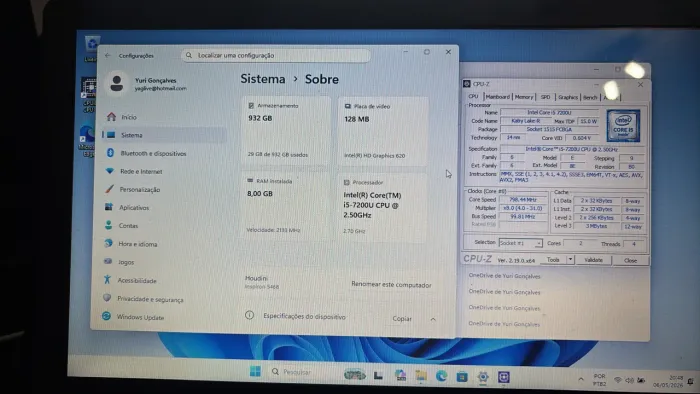This screenshot has height=394, width=700.
Task: Click the CPU-Z icon on the taskbar
Action: [504, 377]
